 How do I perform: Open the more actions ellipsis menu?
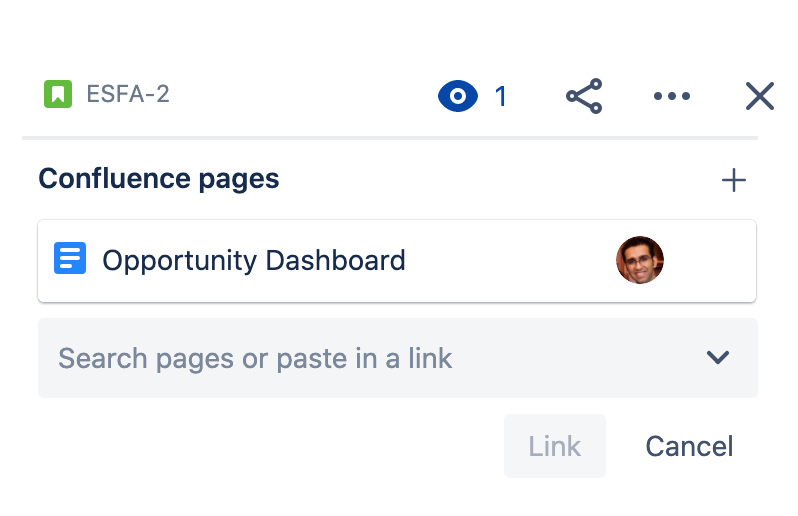click(672, 96)
